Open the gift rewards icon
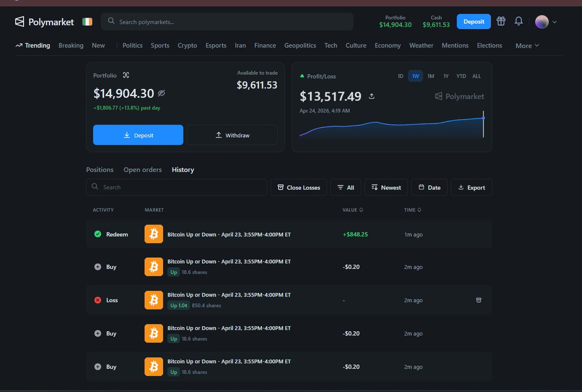This screenshot has width=582, height=392. point(501,21)
